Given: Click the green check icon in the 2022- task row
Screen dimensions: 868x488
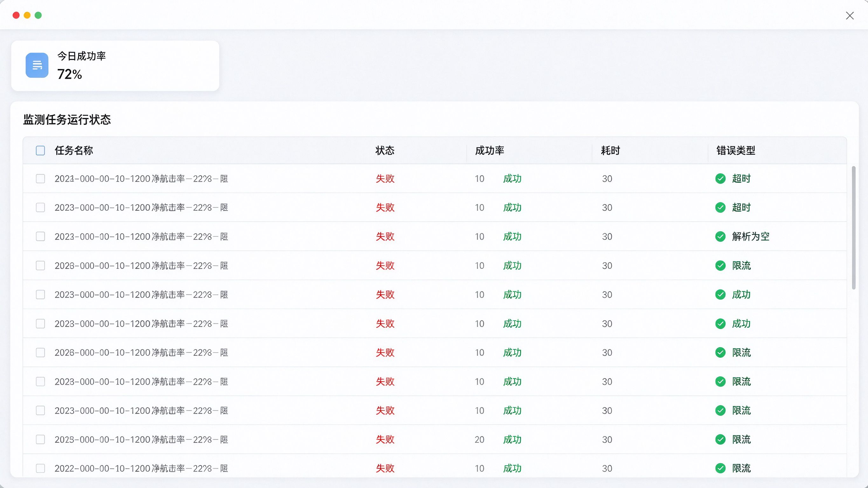Looking at the screenshot, I should point(720,469).
